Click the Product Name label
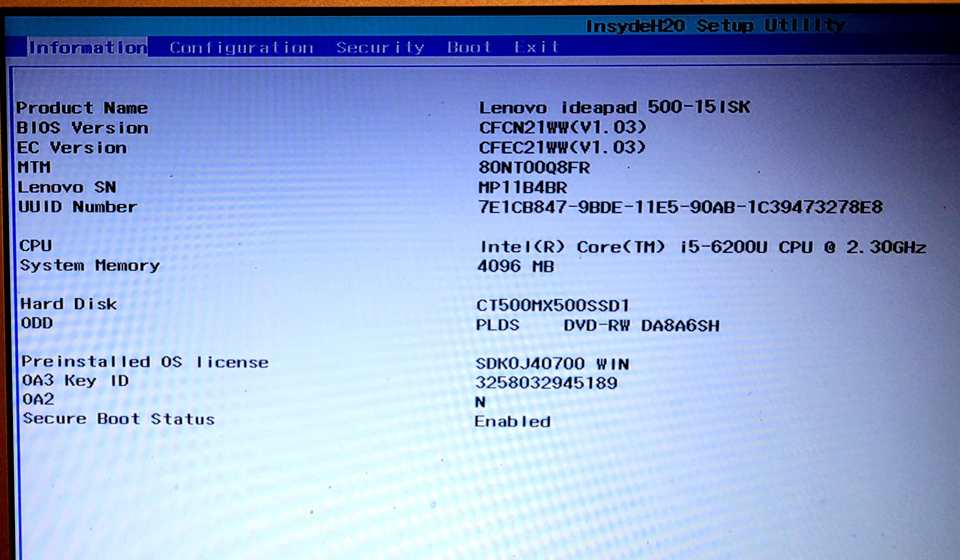The image size is (960, 560). pyautogui.click(x=82, y=108)
